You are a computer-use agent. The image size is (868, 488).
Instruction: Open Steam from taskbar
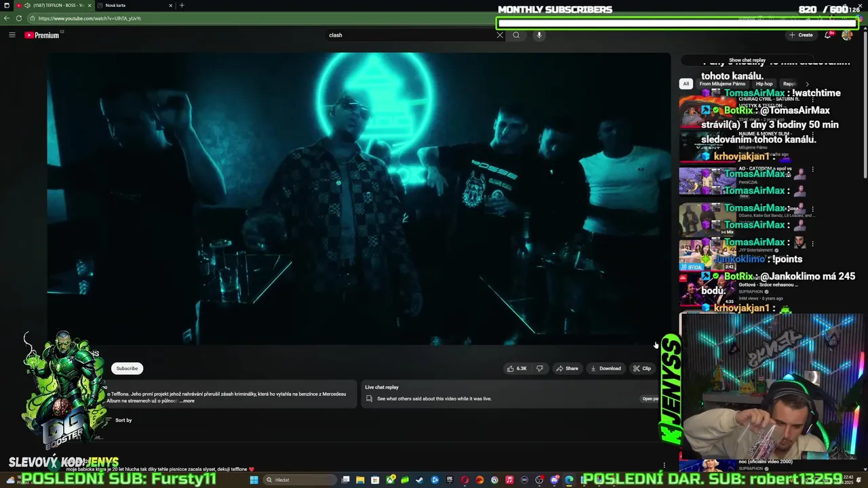[419, 480]
